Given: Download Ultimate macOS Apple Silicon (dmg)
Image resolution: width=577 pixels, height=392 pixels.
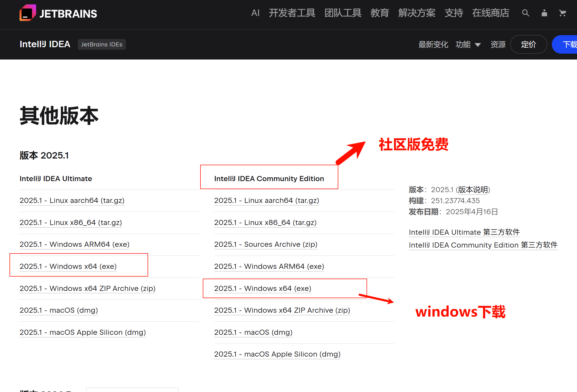Looking at the screenshot, I should pyautogui.click(x=83, y=332).
